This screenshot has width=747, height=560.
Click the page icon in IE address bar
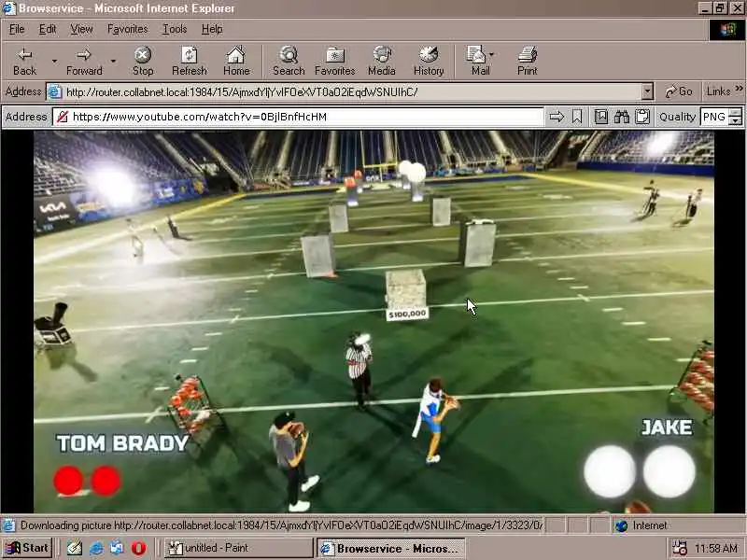[x=55, y=91]
